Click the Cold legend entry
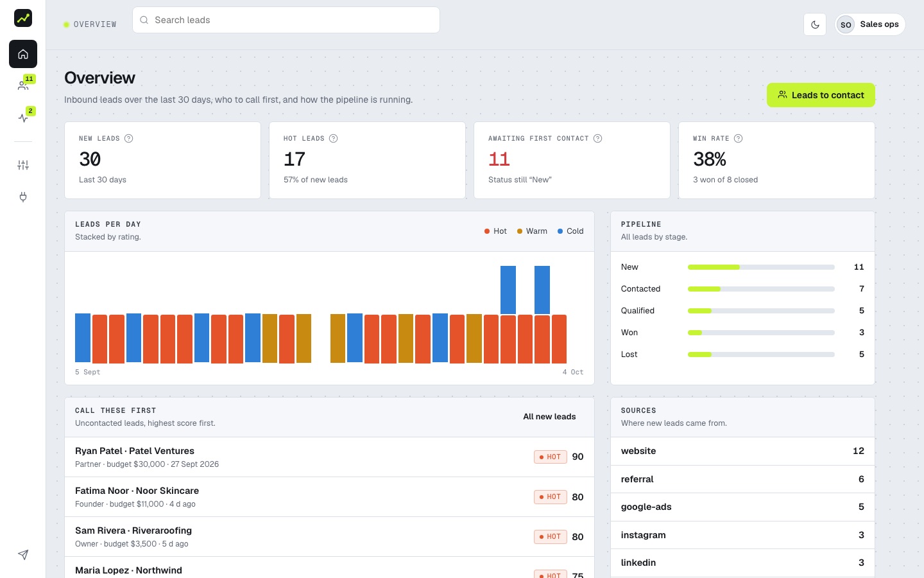Screen dimensions: 924x578 570,231
